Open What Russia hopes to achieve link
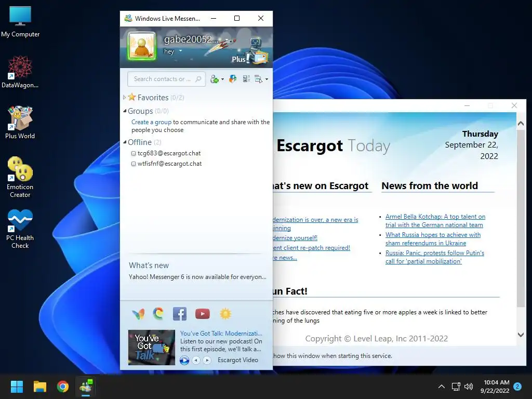 (433, 239)
